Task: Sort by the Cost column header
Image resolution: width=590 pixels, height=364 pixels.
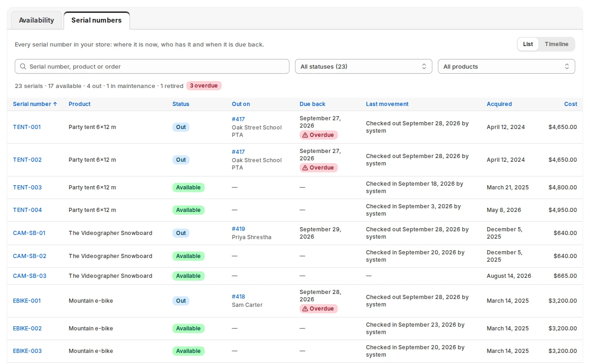Action: tap(571, 104)
